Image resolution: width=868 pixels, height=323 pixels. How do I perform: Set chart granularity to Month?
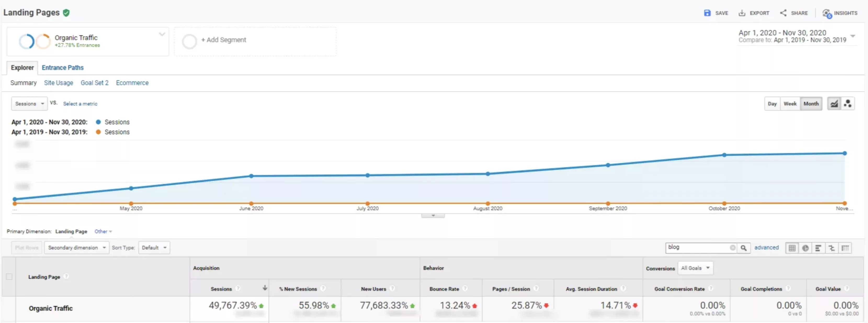tap(811, 104)
